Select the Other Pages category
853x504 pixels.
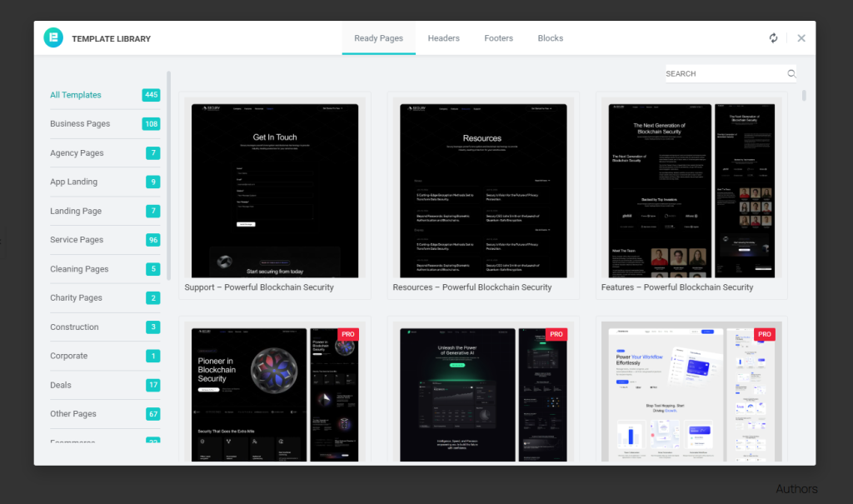pyautogui.click(x=105, y=414)
